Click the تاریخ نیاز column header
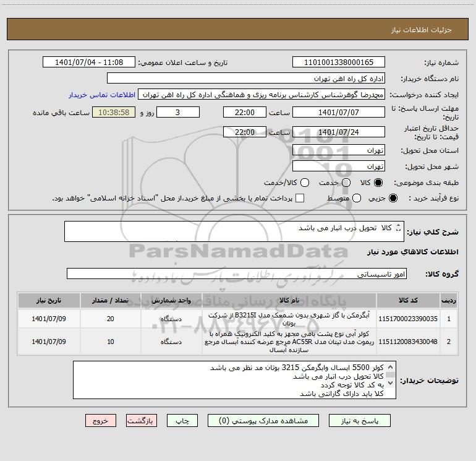This screenshot has height=461, width=476. pos(49,300)
